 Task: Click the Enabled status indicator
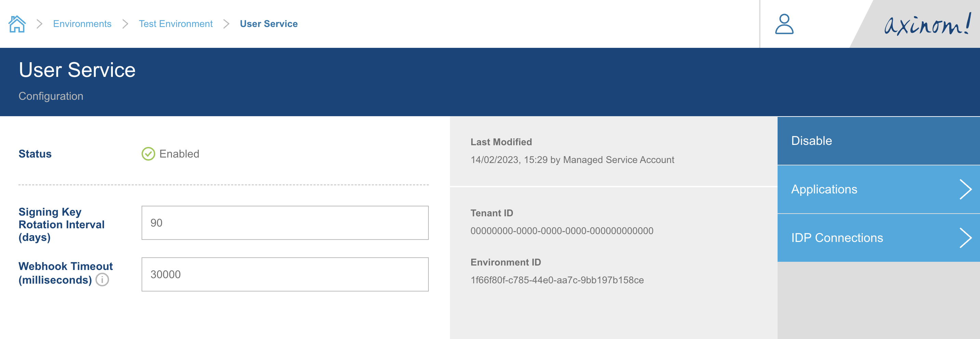(x=180, y=154)
